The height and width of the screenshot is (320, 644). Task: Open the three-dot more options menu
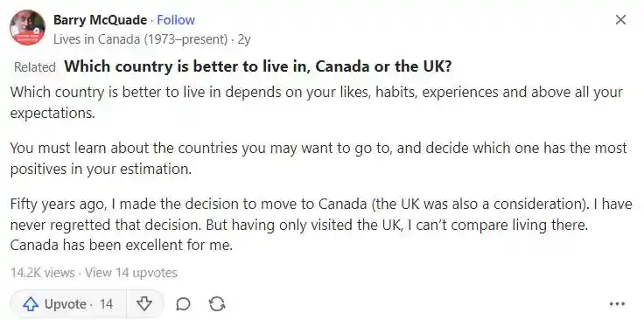(617, 304)
